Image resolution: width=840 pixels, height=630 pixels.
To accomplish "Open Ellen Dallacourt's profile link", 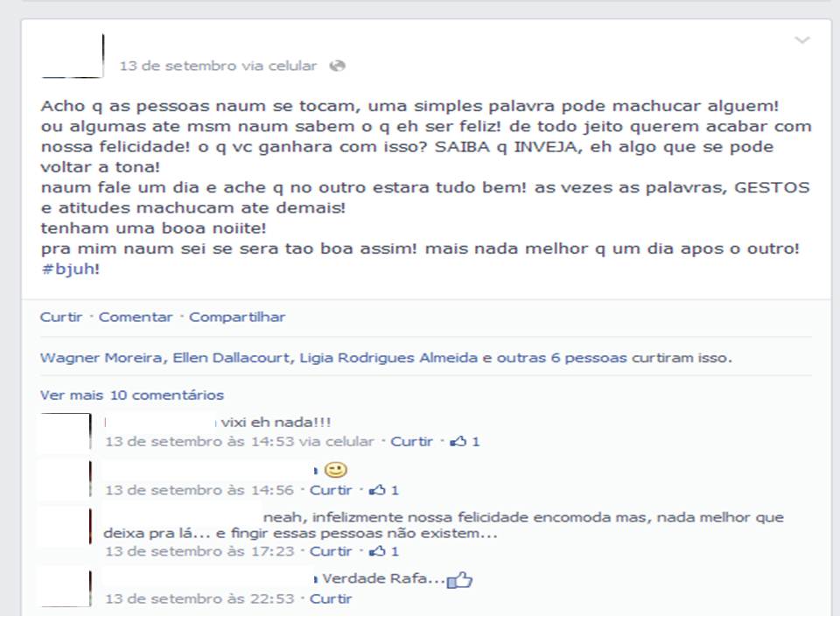I will (231, 358).
